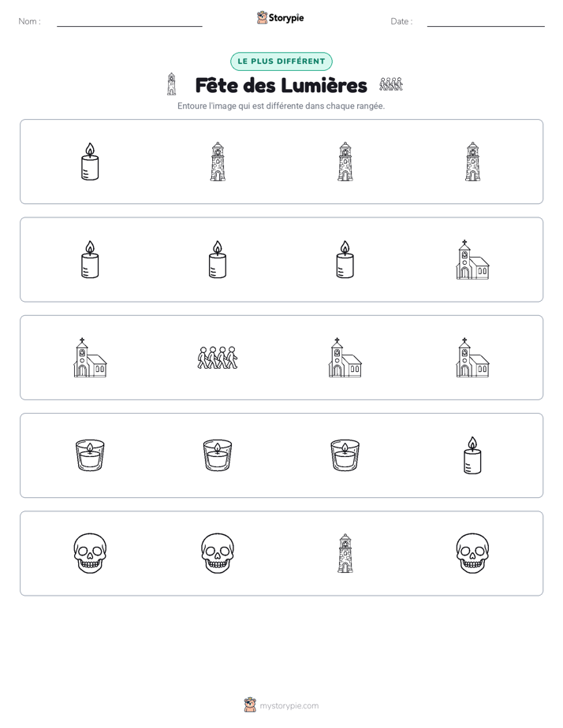Click the last skull in row five
The image size is (563, 728).
(472, 553)
